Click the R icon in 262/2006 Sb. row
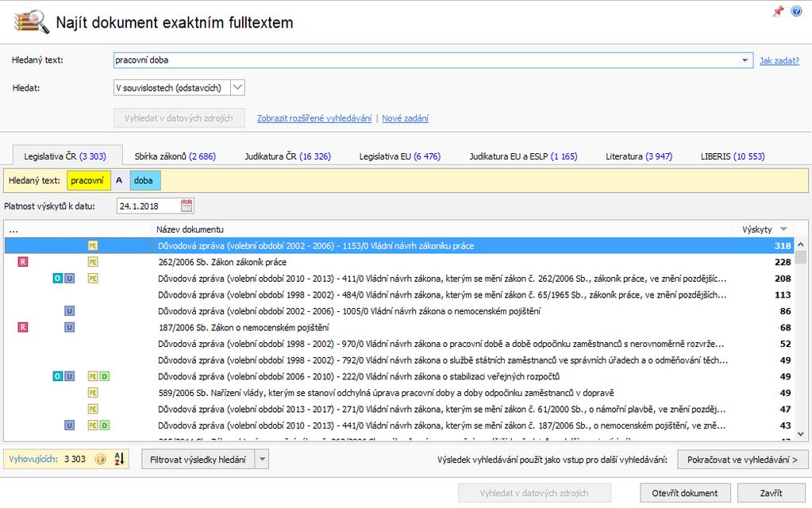 coord(23,262)
